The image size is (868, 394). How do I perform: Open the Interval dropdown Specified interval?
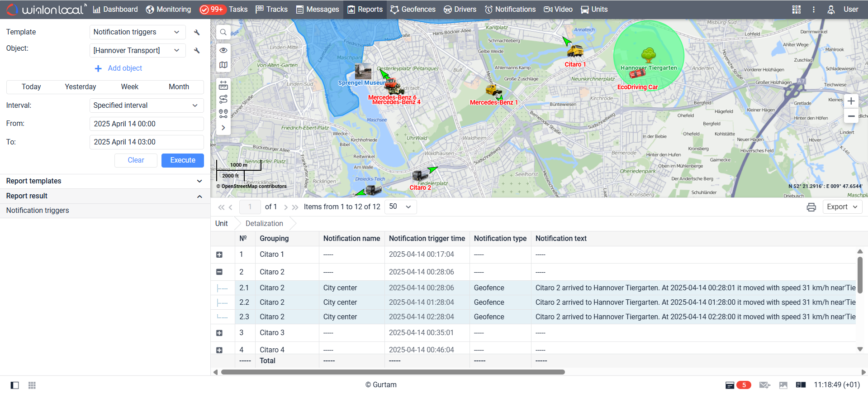click(x=146, y=106)
